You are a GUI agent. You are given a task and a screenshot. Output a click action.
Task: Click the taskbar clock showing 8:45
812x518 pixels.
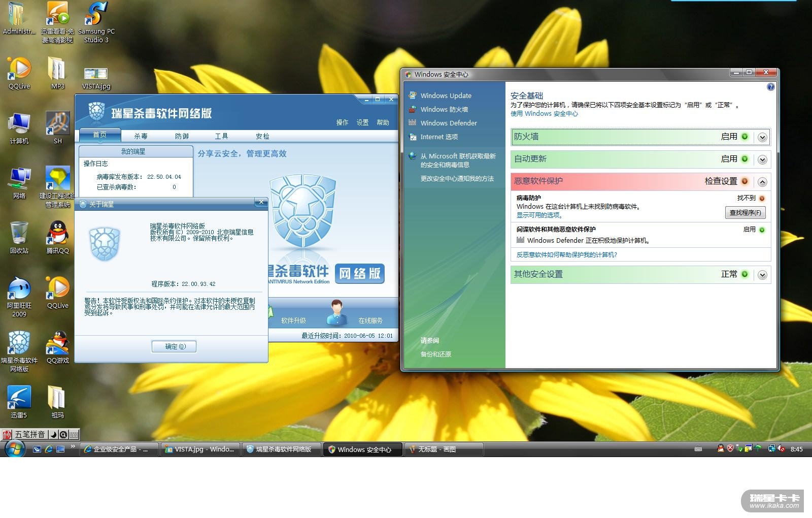pos(796,449)
